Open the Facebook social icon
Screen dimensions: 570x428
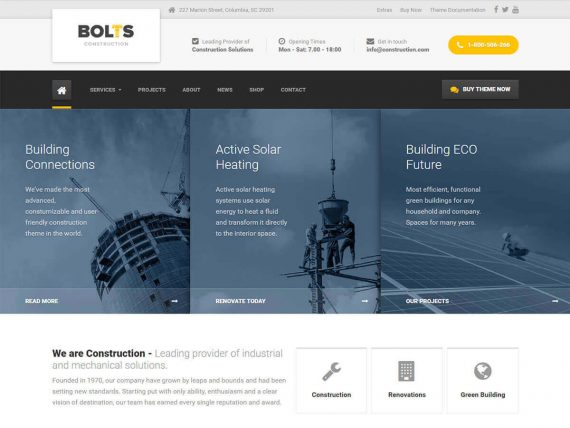pos(496,10)
